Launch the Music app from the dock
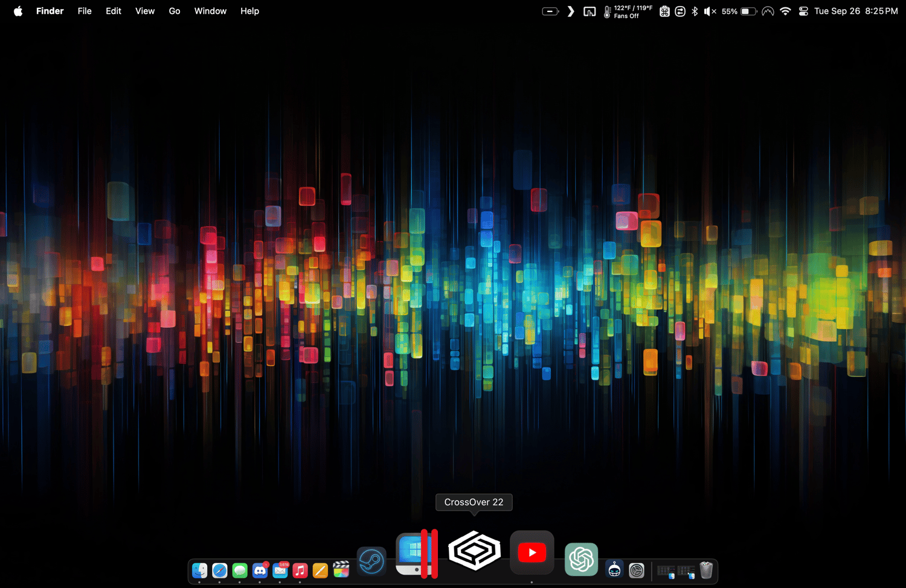906x588 pixels. [x=300, y=570]
